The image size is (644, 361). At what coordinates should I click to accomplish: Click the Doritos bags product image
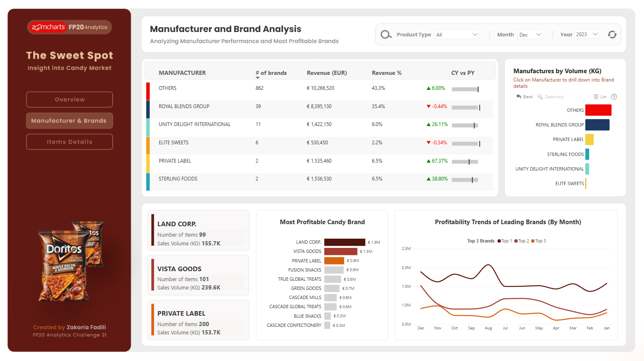tap(71, 261)
